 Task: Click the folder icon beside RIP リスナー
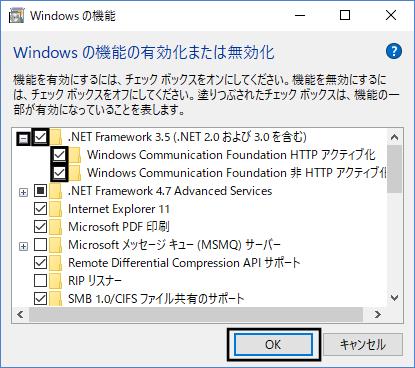coord(56,281)
